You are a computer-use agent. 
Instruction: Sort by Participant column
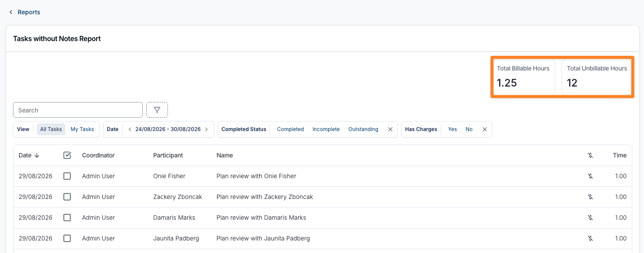pyautogui.click(x=168, y=155)
